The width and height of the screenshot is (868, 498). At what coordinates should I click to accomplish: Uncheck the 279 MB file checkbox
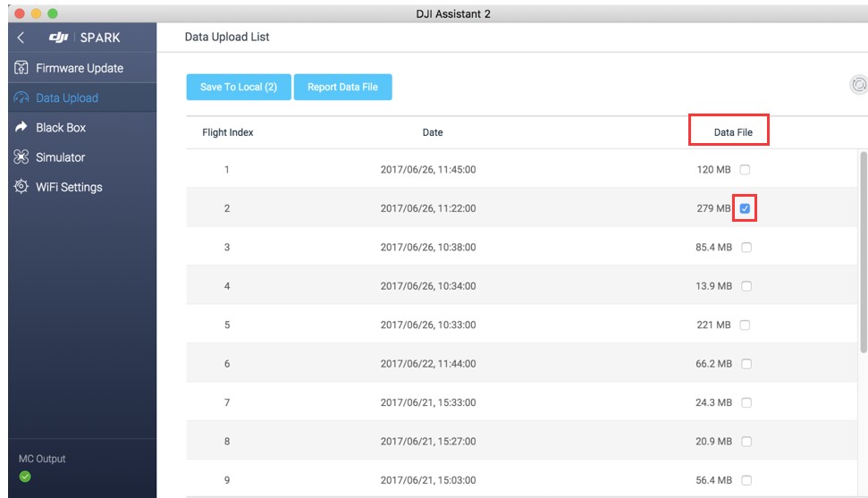746,208
